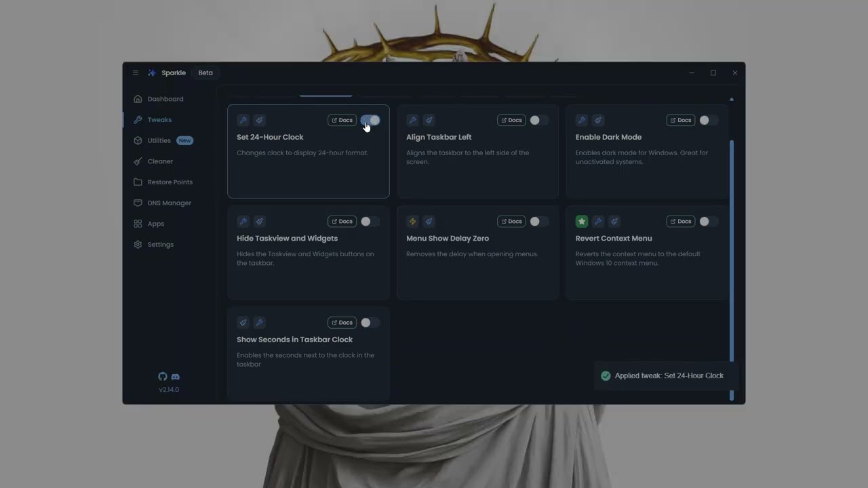Click the Dashboard home icon in sidebar
The image size is (868, 488).
tap(138, 99)
